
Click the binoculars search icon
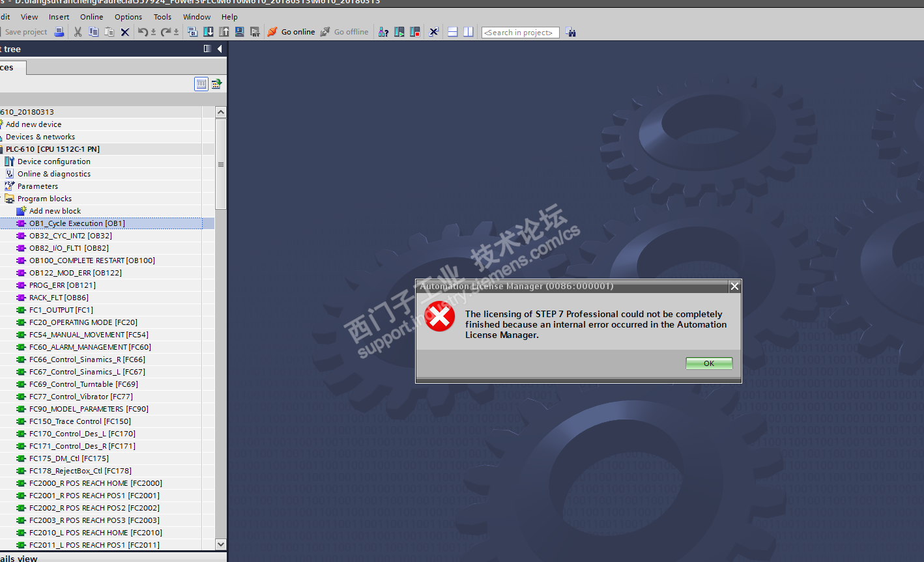click(571, 32)
